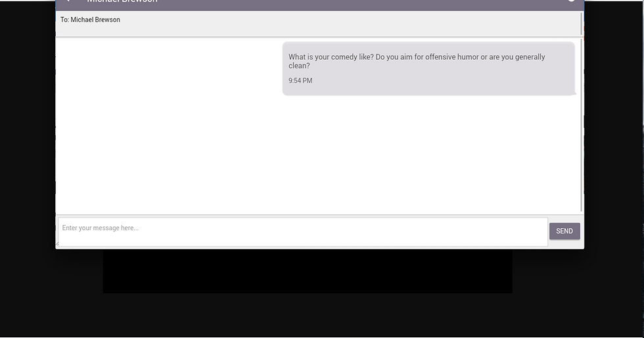The height and width of the screenshot is (338, 644).
Task: Click the purple header bar of the chat
Action: click(x=319, y=5)
